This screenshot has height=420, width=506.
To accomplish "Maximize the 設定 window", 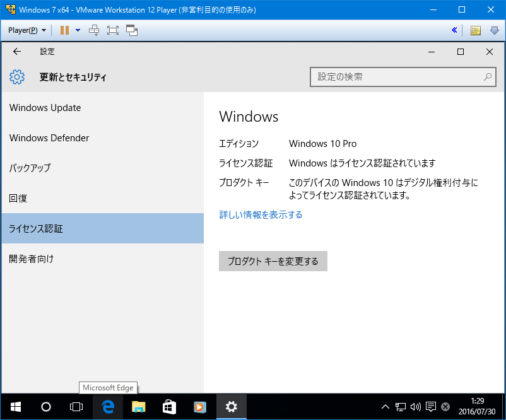I will (461, 52).
